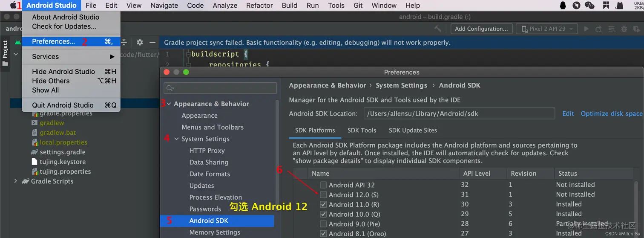Click the Add Configuration... button

(481, 29)
